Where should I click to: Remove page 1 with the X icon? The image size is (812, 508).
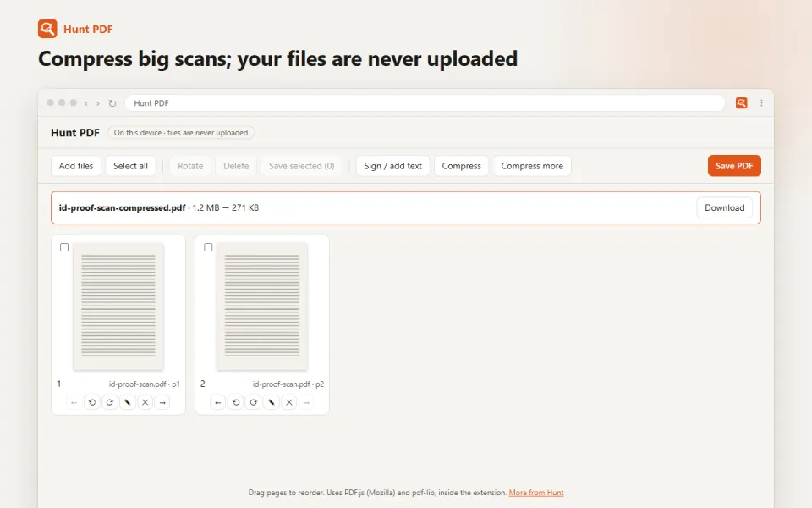[x=145, y=402]
